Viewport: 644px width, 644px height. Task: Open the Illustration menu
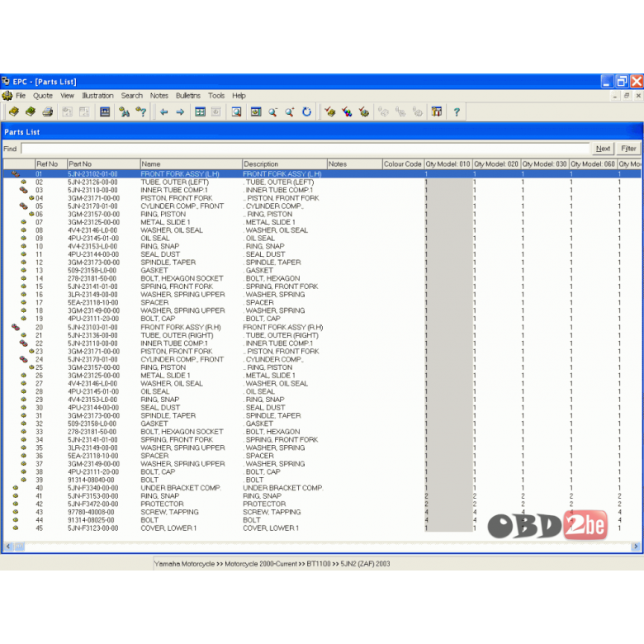click(97, 96)
